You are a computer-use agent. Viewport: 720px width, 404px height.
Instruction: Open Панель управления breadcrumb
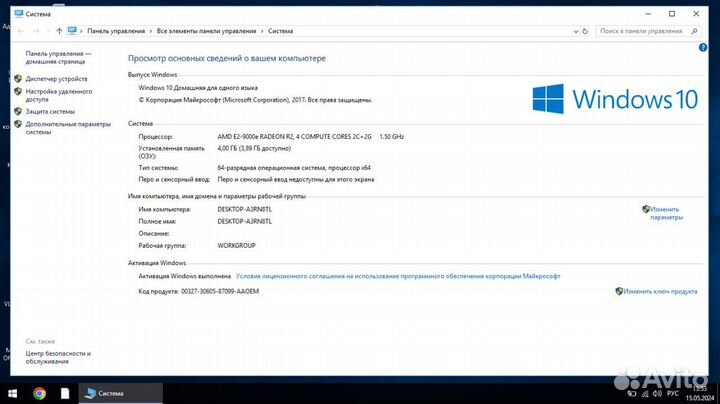[x=116, y=31]
